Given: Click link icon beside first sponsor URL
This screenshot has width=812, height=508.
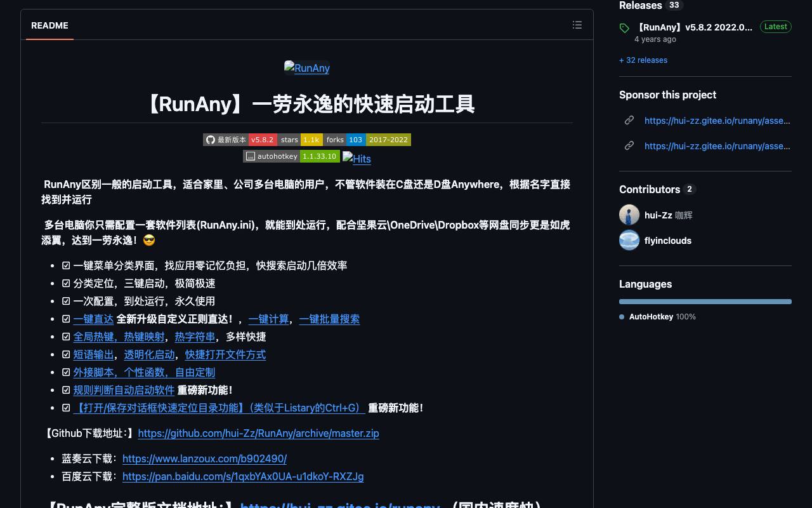Looking at the screenshot, I should [x=629, y=120].
